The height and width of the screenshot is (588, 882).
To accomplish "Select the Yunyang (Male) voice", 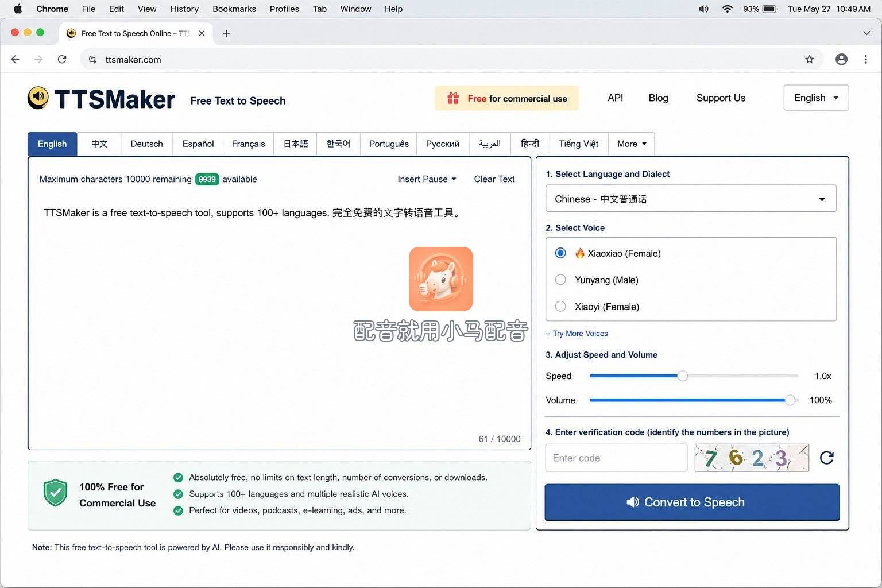I will click(560, 280).
